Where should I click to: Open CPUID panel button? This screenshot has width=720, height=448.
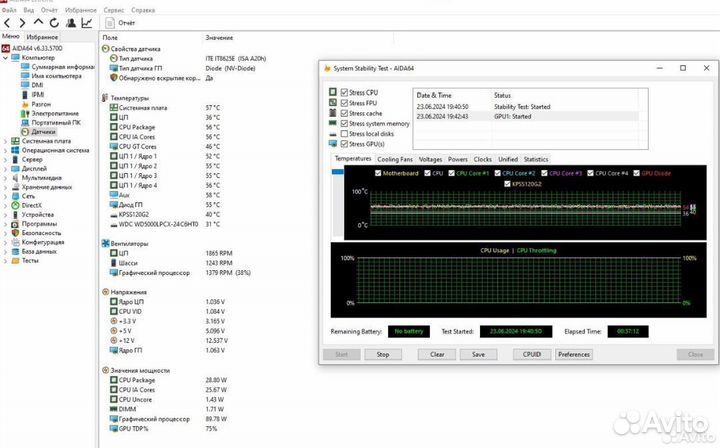click(x=532, y=354)
